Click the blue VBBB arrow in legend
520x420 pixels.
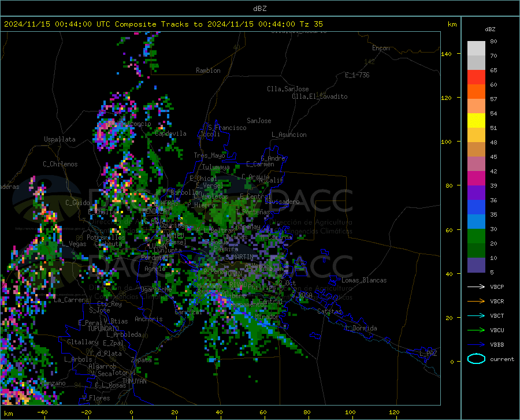point(476,344)
